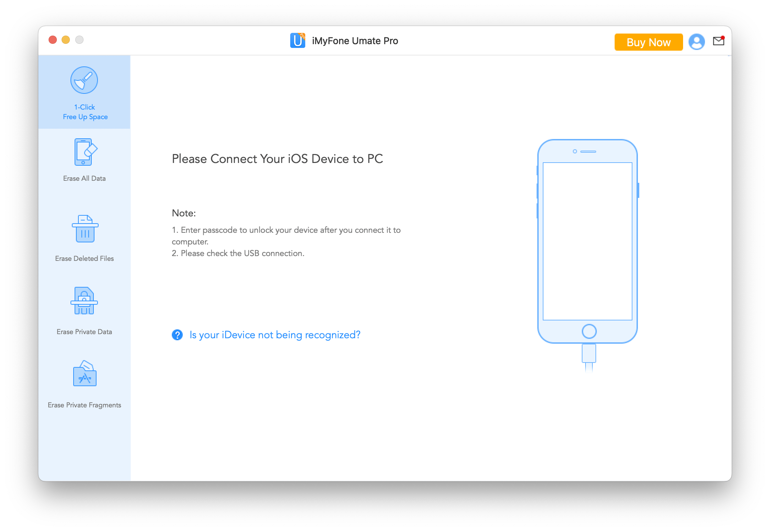Click the iMyFone Umate Pro logo icon

click(298, 40)
